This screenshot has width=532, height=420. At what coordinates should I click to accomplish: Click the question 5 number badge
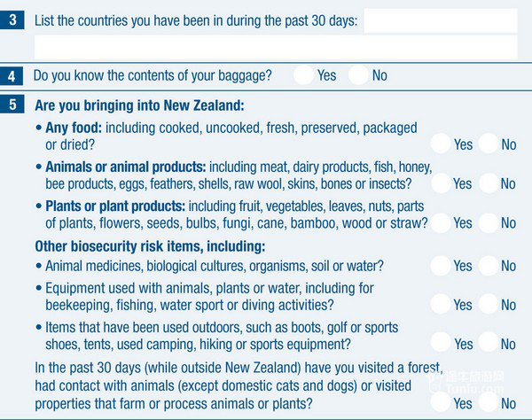12,104
